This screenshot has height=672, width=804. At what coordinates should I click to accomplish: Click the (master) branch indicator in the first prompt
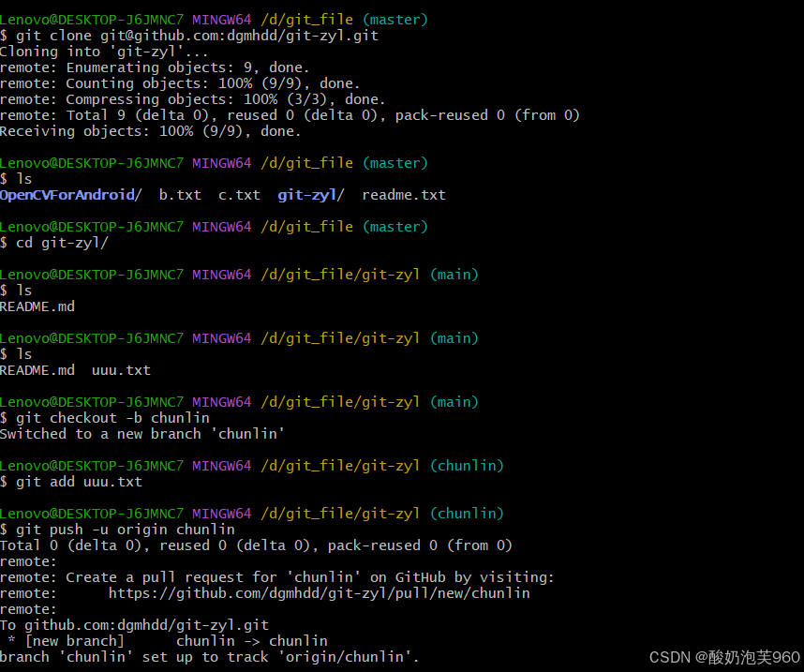click(x=395, y=19)
